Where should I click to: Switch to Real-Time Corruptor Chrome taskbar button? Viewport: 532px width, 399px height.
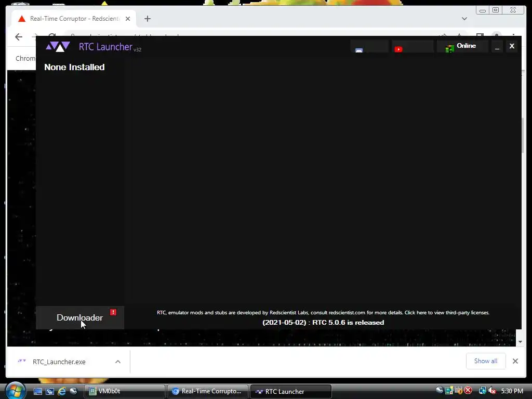208,391
